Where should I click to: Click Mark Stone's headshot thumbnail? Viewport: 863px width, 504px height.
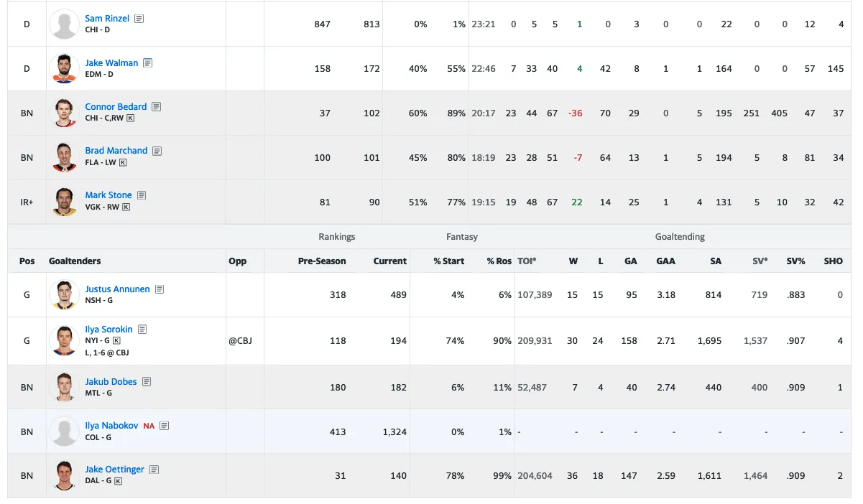point(64,202)
